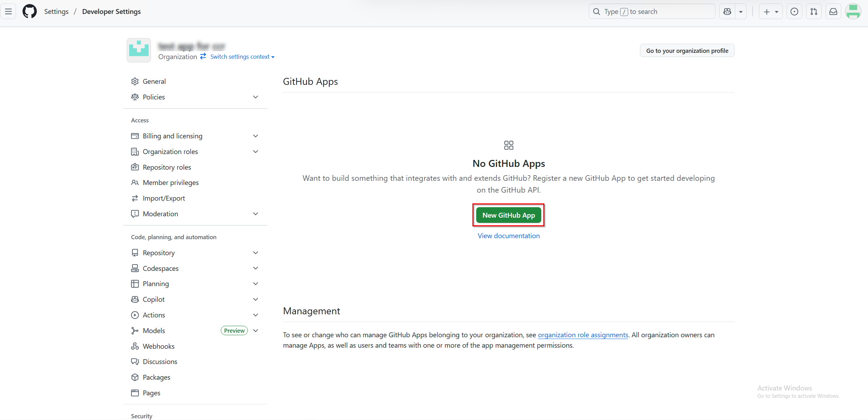The image size is (868, 420).
Task: Expand the Policies section chevron
Action: (x=255, y=97)
